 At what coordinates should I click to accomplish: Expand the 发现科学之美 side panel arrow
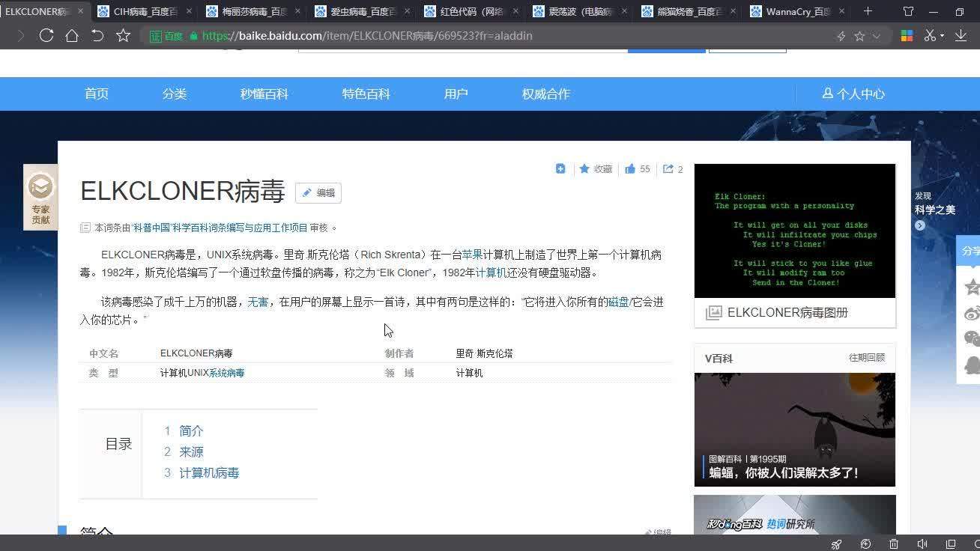919,225
